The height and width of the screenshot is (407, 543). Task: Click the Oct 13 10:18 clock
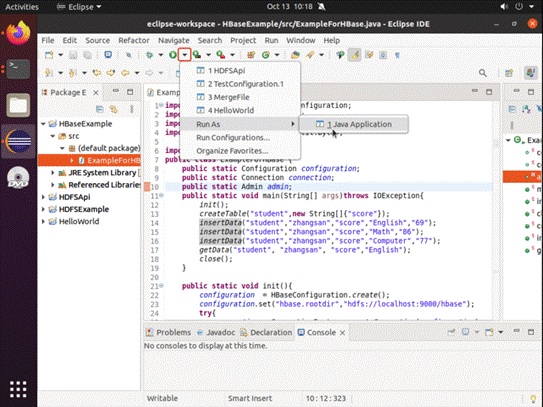(289, 7)
